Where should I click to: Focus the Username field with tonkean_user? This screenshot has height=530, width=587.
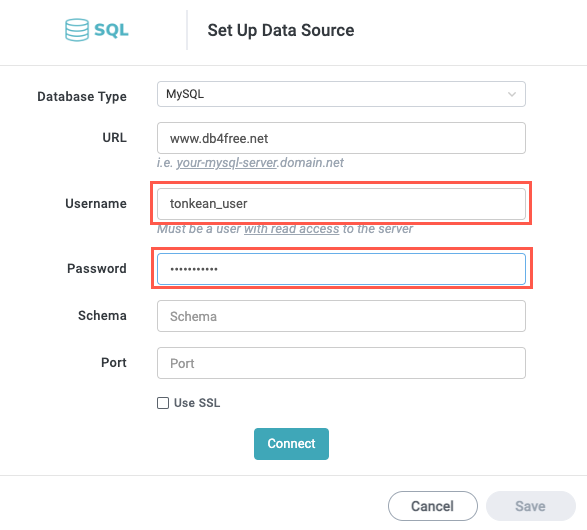click(x=341, y=204)
